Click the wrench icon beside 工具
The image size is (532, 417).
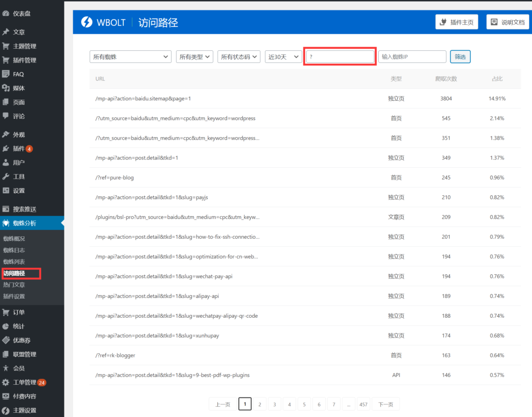(x=6, y=177)
